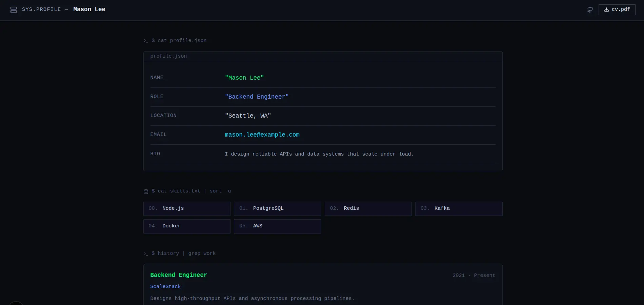This screenshot has height=305, width=644.
Task: Pick the AWS skill chip
Action: coord(277,226)
